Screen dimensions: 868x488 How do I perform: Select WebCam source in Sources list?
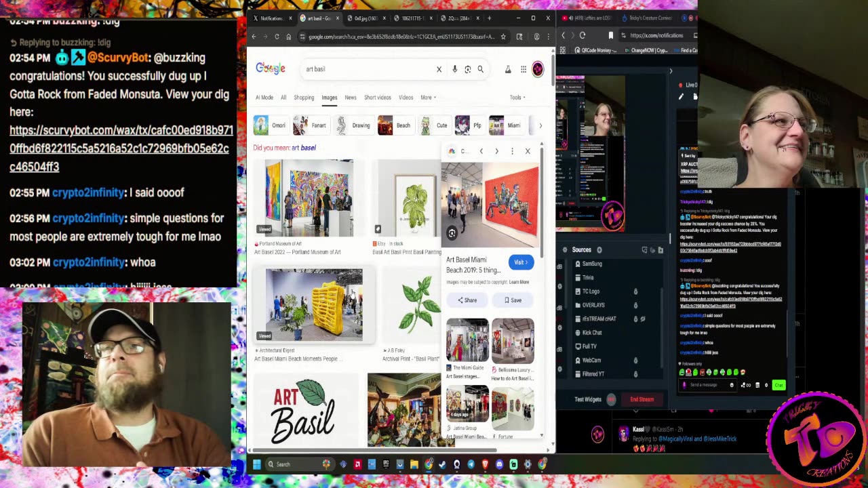point(591,360)
